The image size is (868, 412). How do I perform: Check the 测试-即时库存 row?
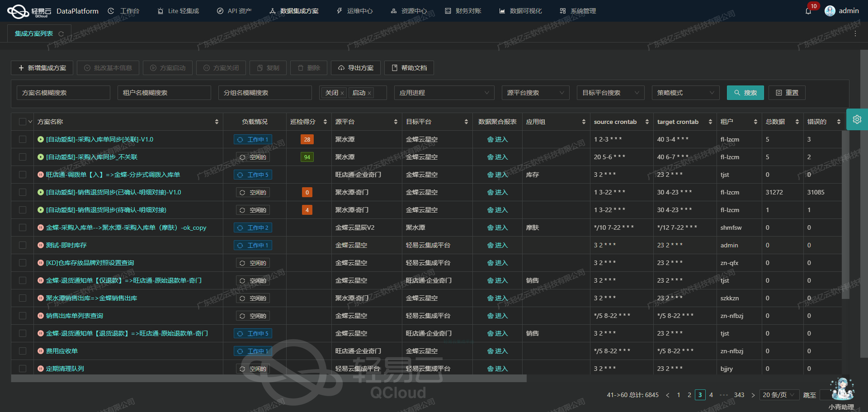tap(23, 245)
